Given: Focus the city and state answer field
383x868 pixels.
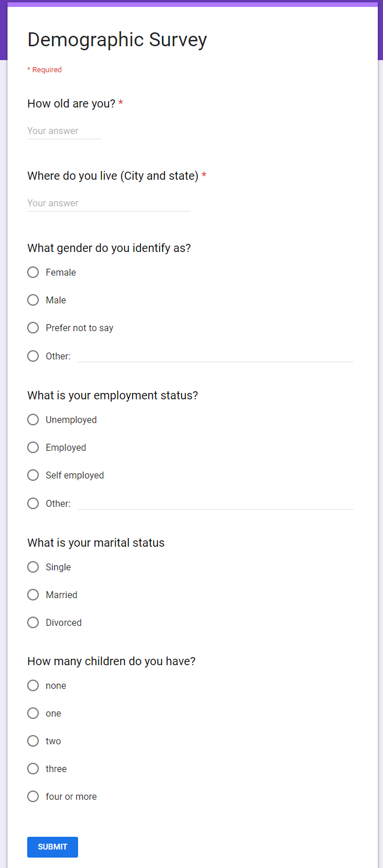Looking at the screenshot, I should (x=108, y=203).
